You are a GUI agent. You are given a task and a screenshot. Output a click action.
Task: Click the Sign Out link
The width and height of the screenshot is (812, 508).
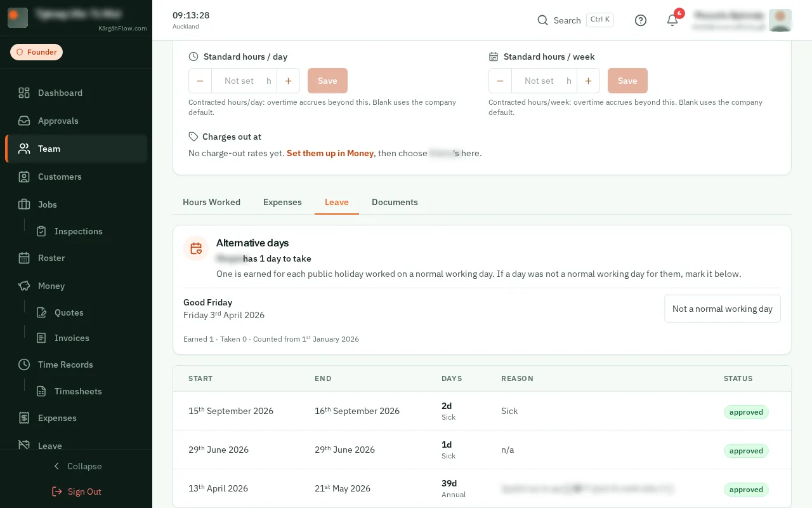pyautogui.click(x=76, y=491)
